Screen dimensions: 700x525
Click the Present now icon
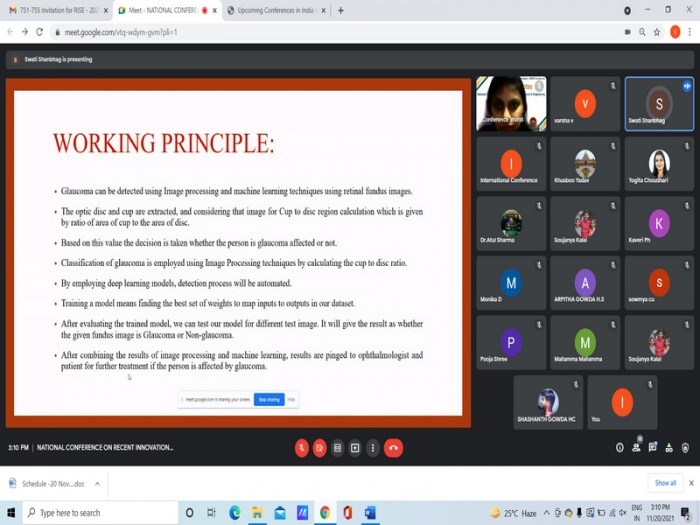pos(355,448)
